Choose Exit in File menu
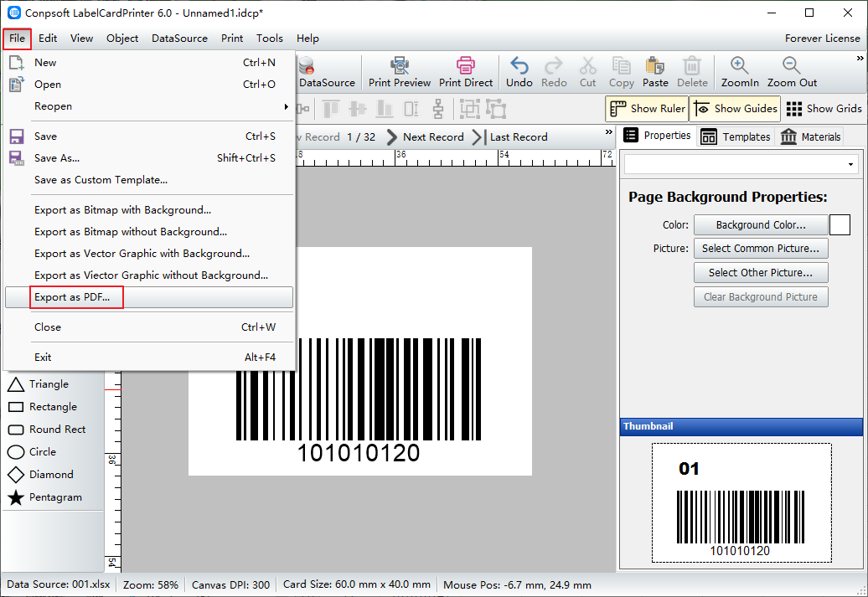This screenshot has height=597, width=868. coord(149,358)
